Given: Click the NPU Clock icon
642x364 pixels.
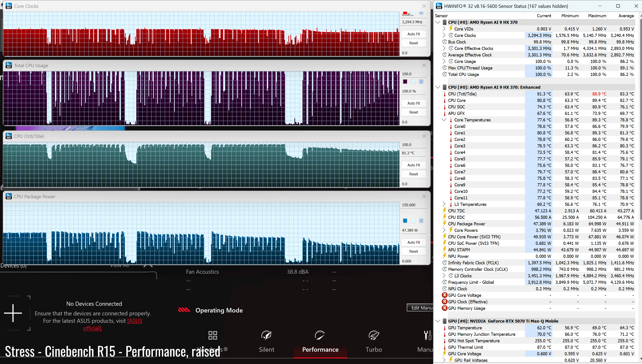Looking at the screenshot, I should click(445, 289).
